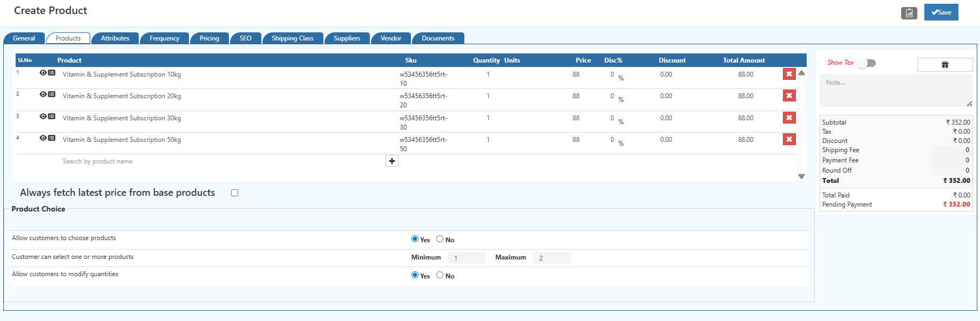This screenshot has height=321, width=980.
Task: Open the 10kg subscription list details icon
Action: coord(52,73)
